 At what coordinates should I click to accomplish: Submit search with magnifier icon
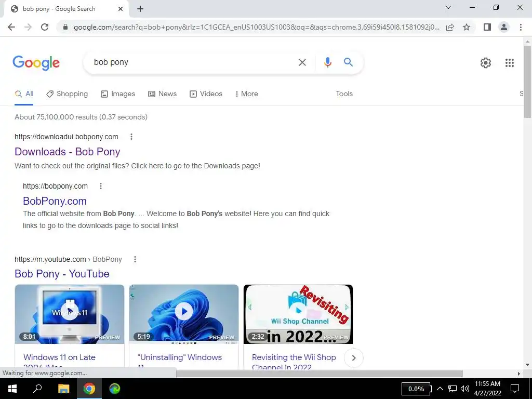point(348,62)
